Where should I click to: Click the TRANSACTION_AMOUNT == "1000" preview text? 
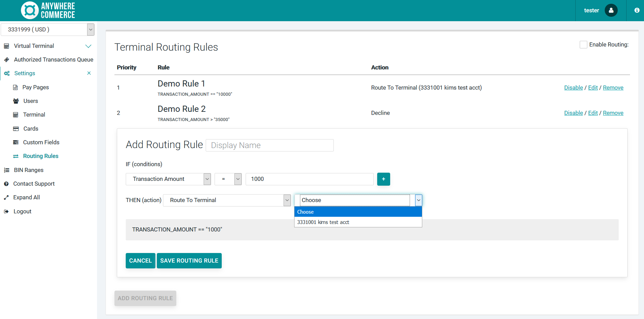[177, 230]
